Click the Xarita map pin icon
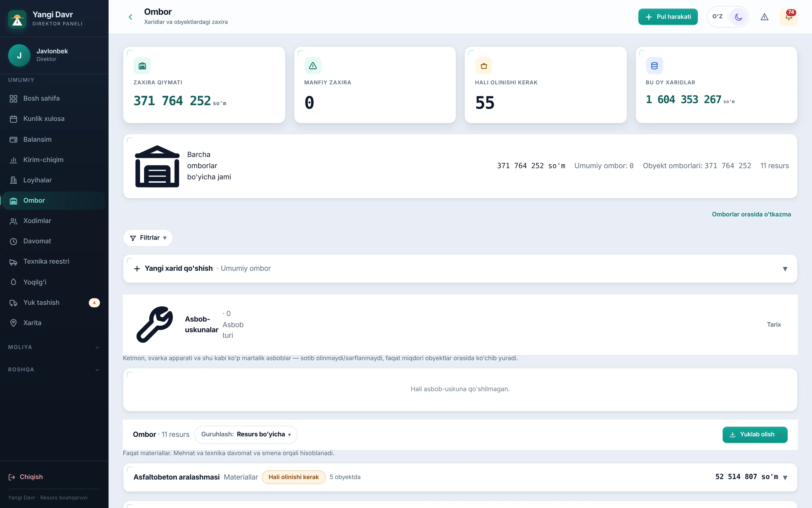 point(13,323)
